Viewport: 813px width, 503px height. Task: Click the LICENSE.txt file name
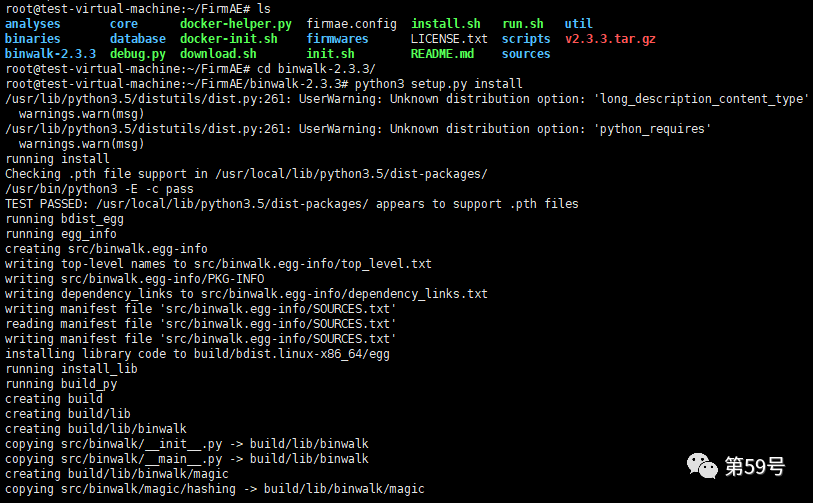449,39
